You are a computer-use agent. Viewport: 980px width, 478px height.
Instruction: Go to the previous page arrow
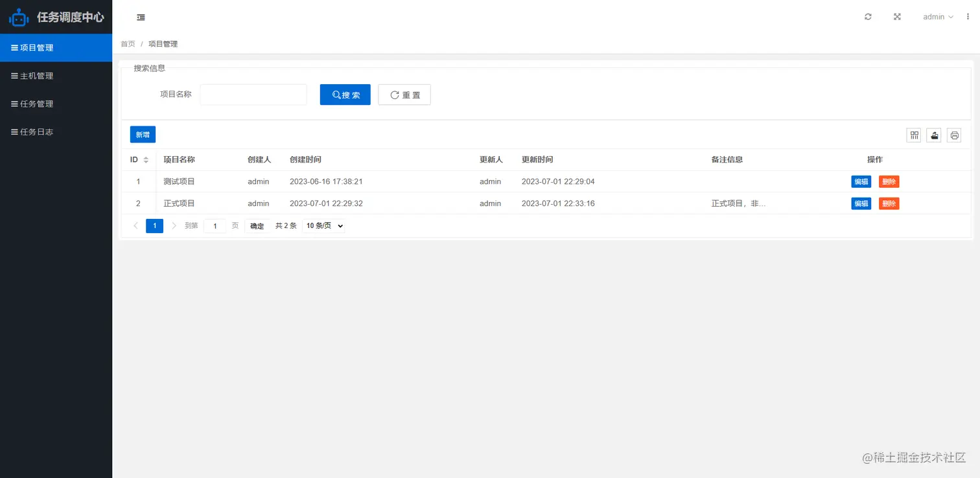pos(135,226)
